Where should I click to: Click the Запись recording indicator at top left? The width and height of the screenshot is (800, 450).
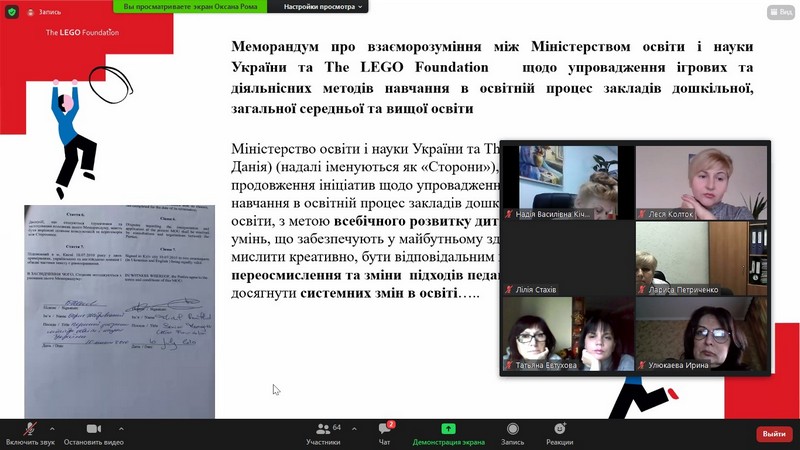coord(44,12)
